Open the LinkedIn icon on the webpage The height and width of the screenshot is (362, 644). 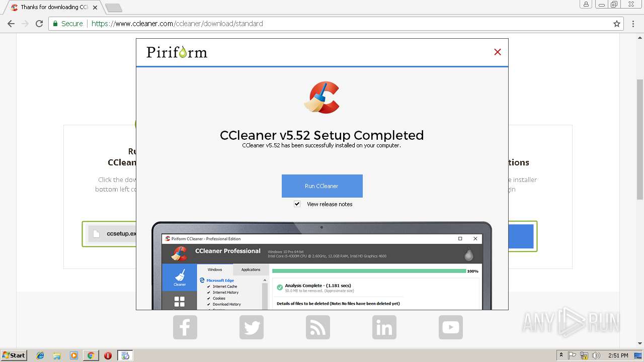(384, 327)
